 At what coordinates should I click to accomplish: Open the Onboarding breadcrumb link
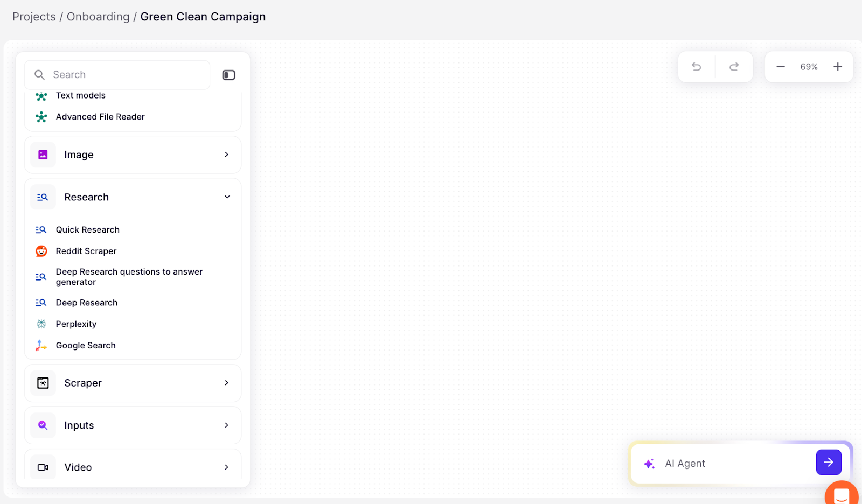coord(98,17)
